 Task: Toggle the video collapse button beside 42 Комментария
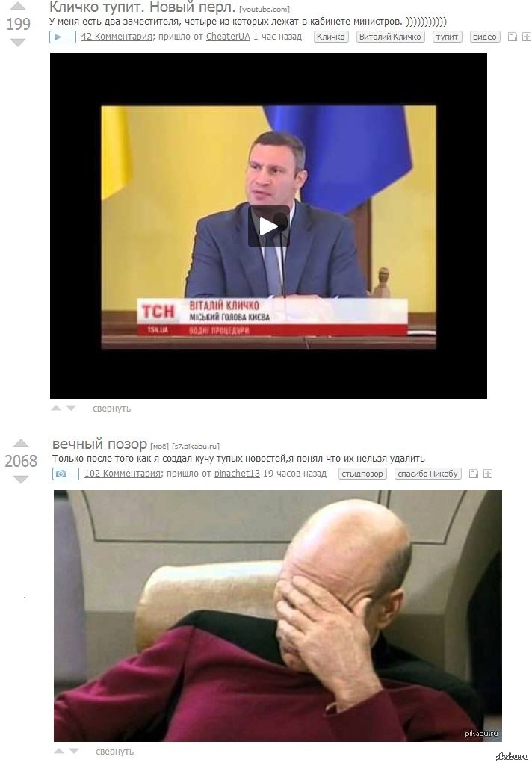[63, 37]
